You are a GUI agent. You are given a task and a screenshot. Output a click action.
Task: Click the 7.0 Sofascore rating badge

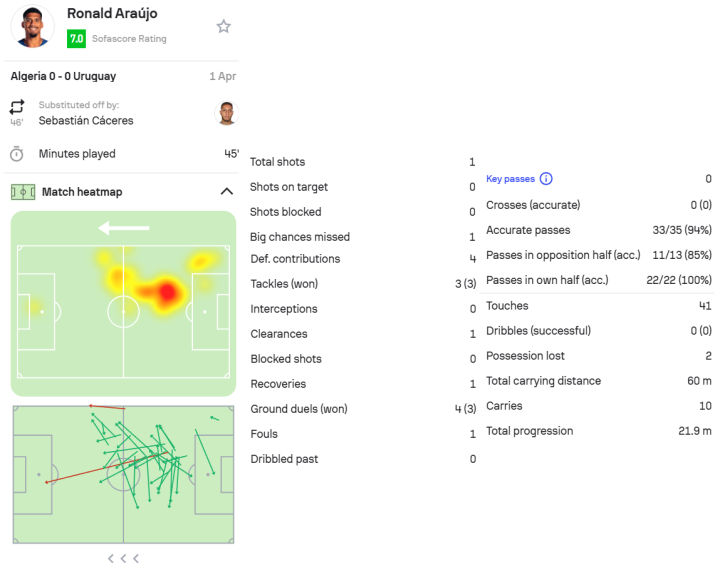[76, 39]
